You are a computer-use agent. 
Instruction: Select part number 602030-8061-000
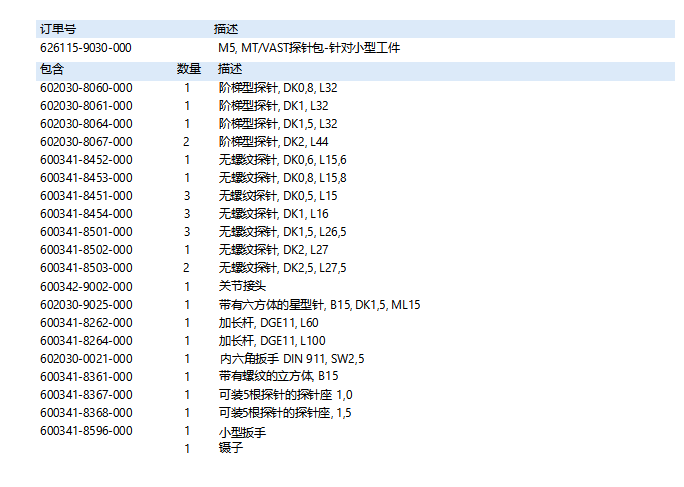tap(86, 106)
